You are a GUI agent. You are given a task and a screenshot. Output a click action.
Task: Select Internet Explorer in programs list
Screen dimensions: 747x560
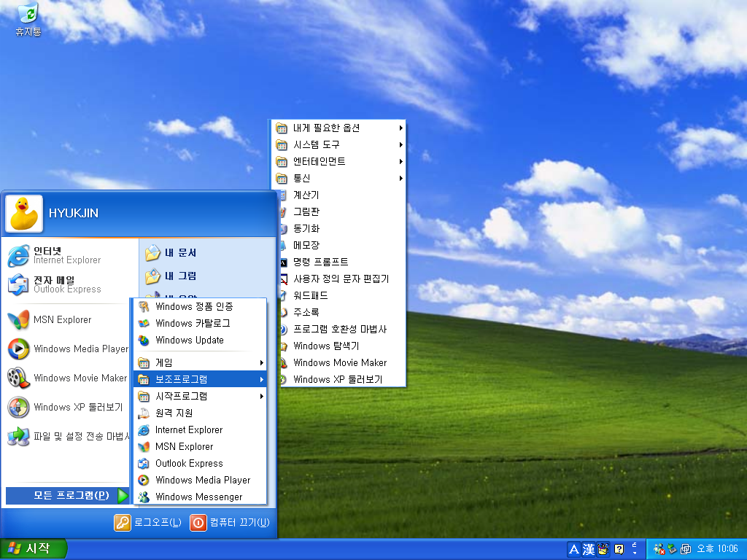point(200,430)
